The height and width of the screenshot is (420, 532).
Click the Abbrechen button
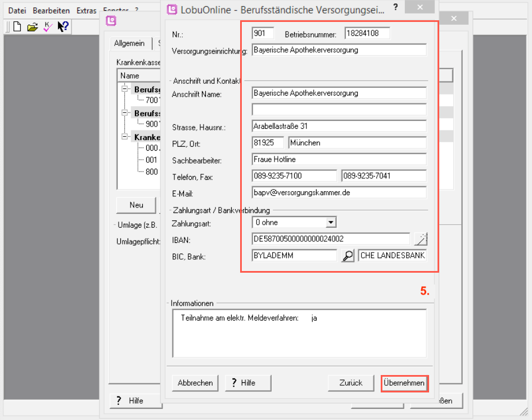195,383
